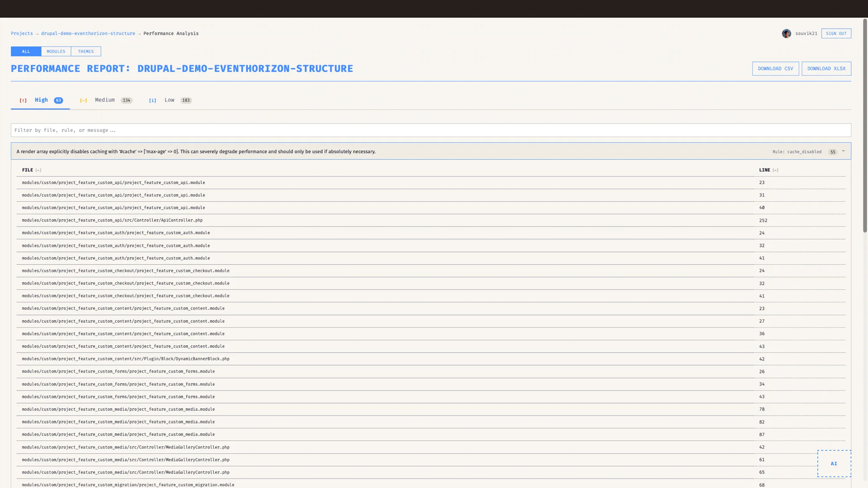Viewport: 868px width, 488px height.
Task: Click the Rule: cache_disabled label
Action: [x=797, y=152]
